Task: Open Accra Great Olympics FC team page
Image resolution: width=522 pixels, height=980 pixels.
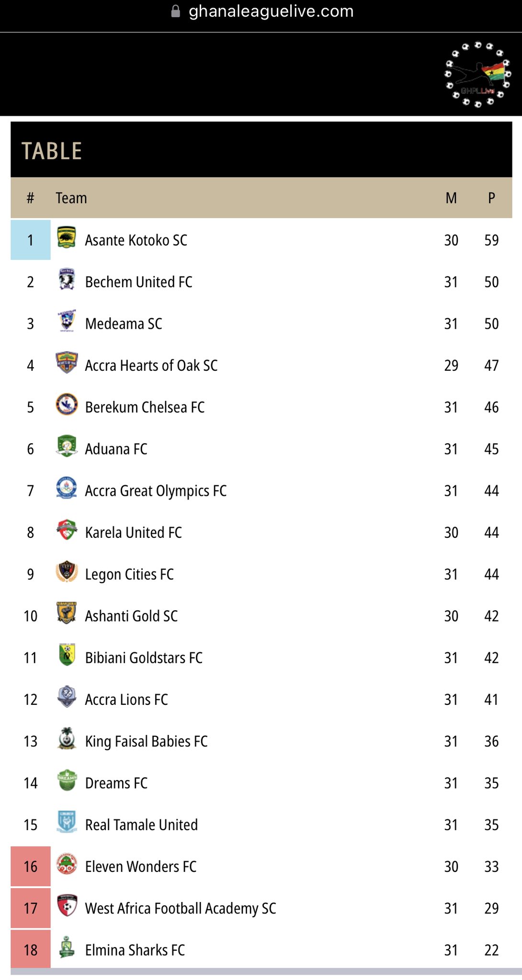Action: (156, 491)
